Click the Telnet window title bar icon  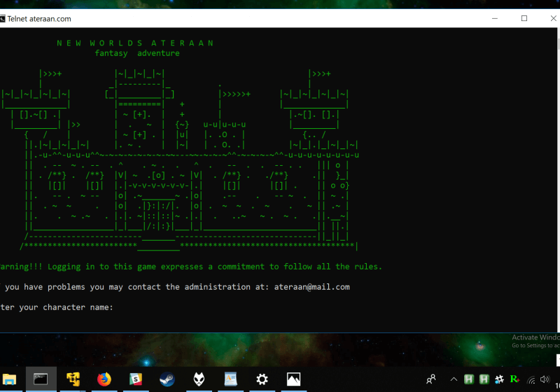tap(2, 19)
